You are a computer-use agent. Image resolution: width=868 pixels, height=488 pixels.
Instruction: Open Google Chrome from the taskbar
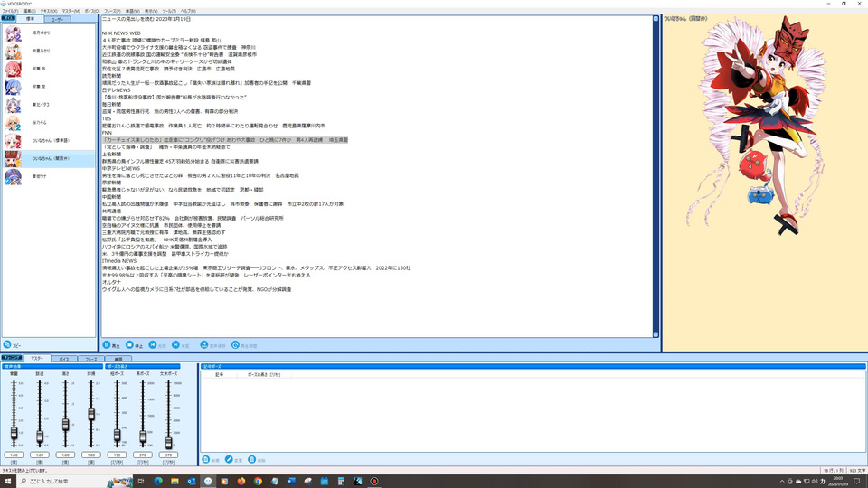(258, 481)
